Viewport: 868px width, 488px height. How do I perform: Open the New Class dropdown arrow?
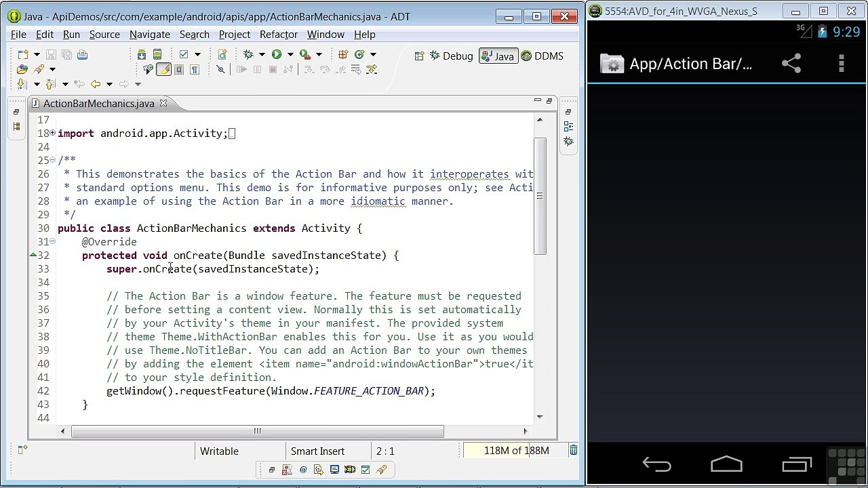(373, 55)
